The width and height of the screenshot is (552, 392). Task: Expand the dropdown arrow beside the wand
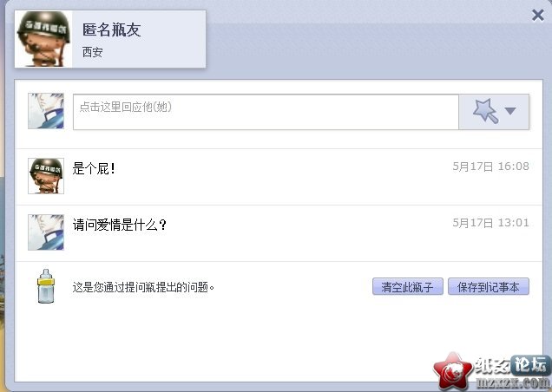click(x=510, y=111)
